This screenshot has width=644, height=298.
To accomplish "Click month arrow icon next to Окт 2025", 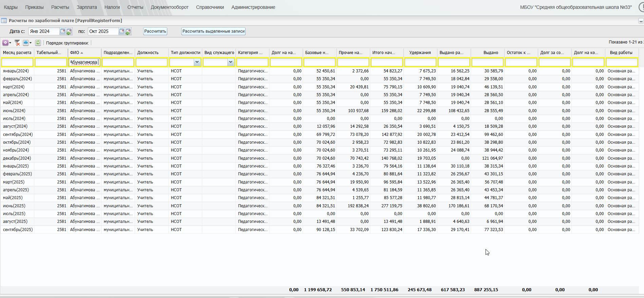I will click(x=128, y=32).
